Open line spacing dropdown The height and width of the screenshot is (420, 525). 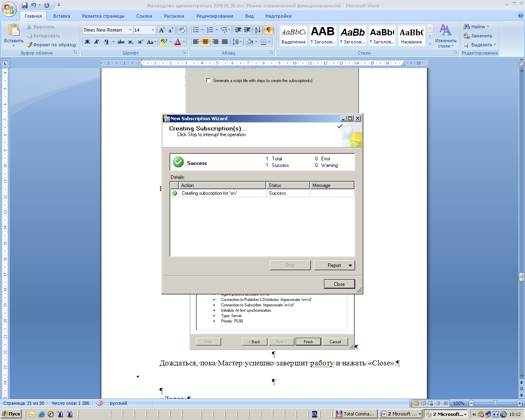(237, 42)
